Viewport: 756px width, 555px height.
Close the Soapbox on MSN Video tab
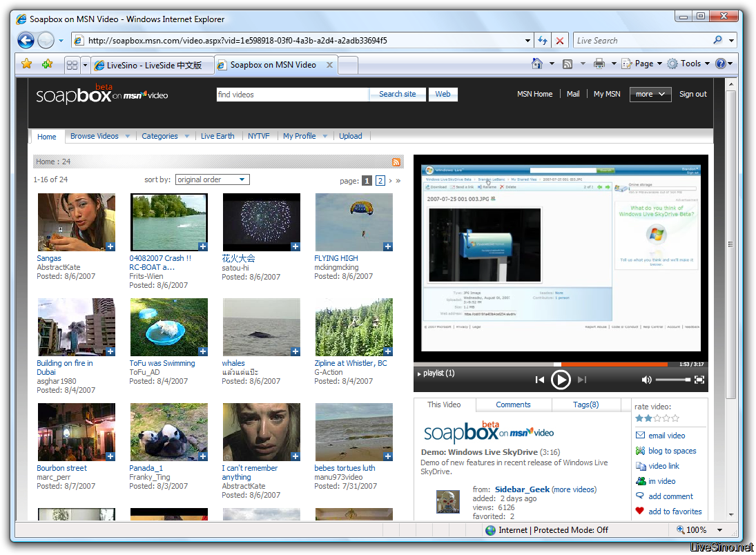tap(329, 65)
